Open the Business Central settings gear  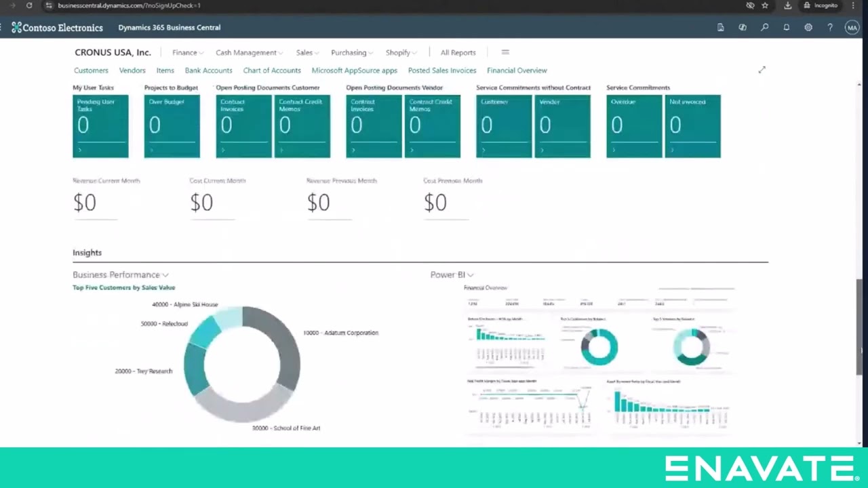tap(808, 28)
